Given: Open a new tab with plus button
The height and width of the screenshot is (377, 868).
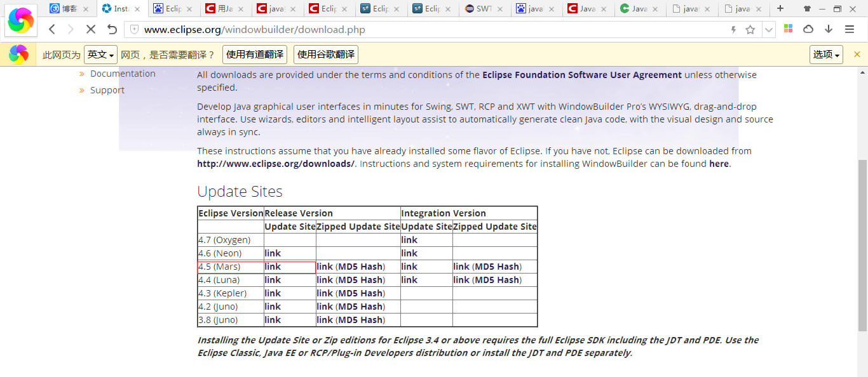Looking at the screenshot, I should (x=781, y=8).
